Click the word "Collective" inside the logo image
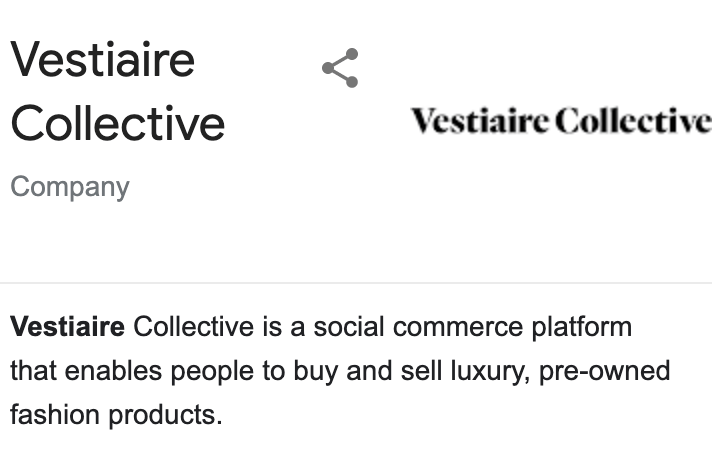This screenshot has height=450, width=712. coord(633,121)
